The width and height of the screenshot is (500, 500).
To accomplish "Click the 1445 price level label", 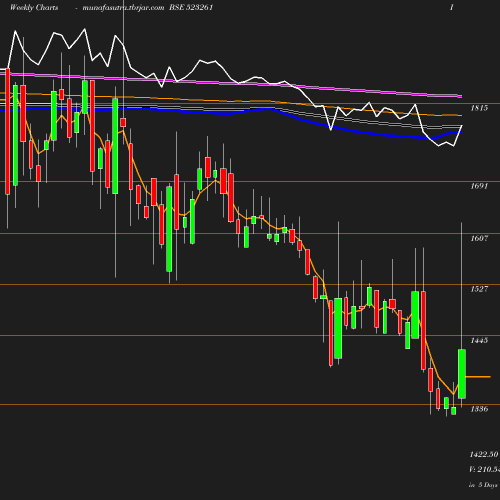I will (479, 340).
